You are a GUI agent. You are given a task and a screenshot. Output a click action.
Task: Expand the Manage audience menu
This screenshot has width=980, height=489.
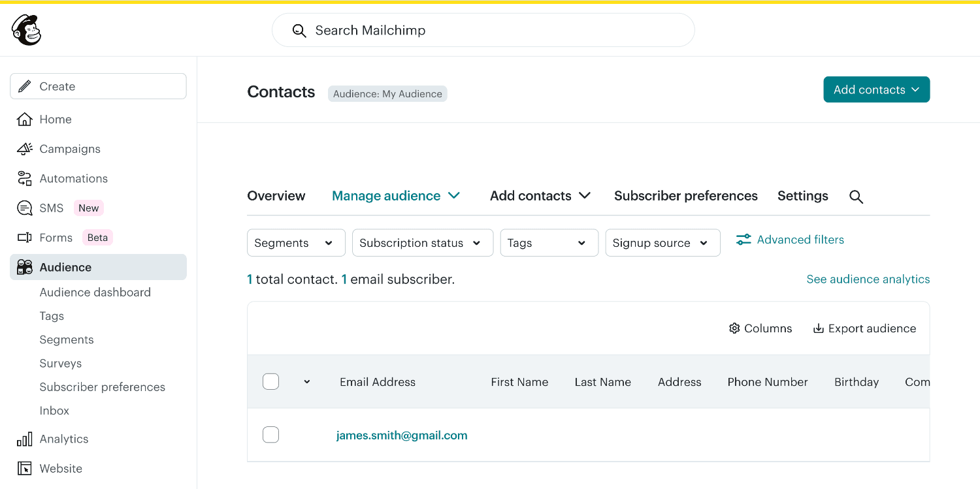397,196
